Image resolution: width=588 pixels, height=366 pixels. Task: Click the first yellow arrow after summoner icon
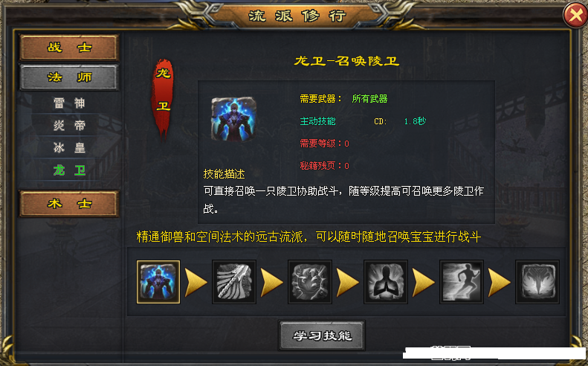196,282
